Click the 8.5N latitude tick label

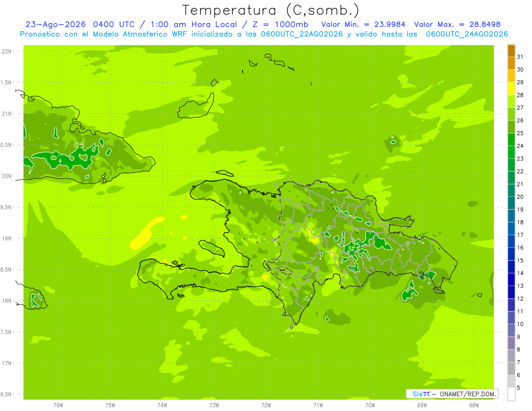pos(7,270)
